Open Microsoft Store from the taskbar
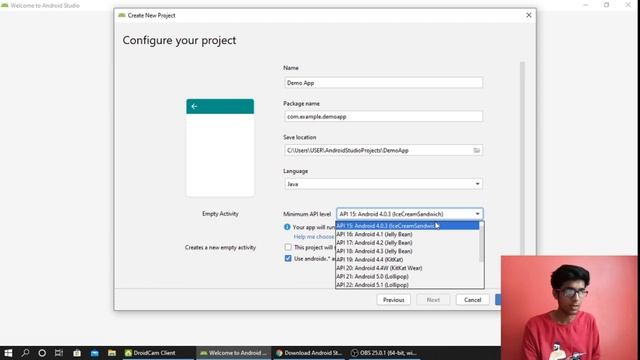640x360 pixels. (x=77, y=353)
